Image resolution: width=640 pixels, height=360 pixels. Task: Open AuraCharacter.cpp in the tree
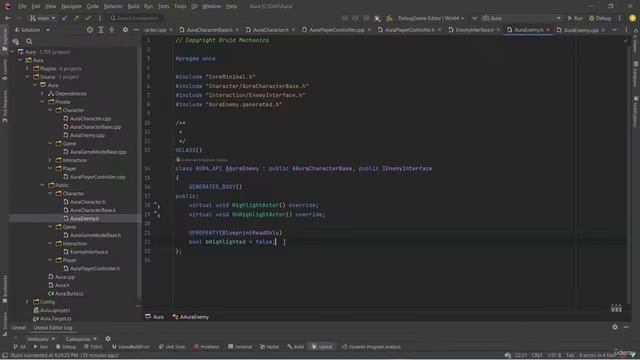87,118
